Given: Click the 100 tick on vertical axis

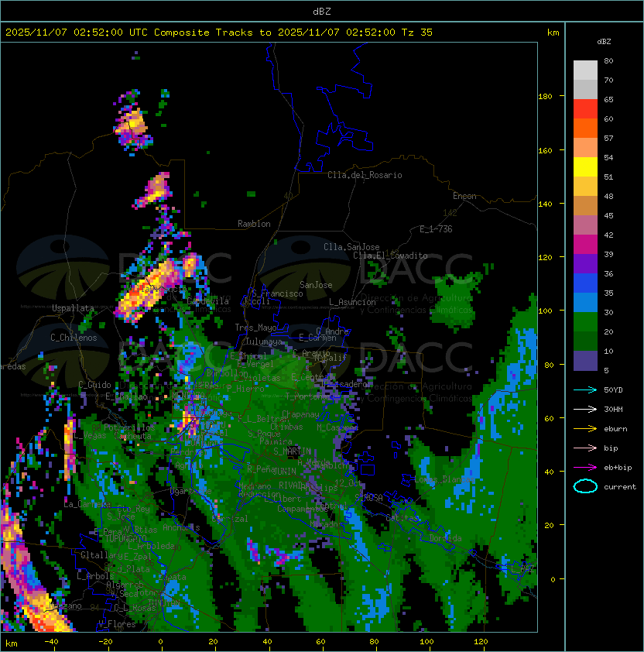Looking at the screenshot, I should 545,311.
